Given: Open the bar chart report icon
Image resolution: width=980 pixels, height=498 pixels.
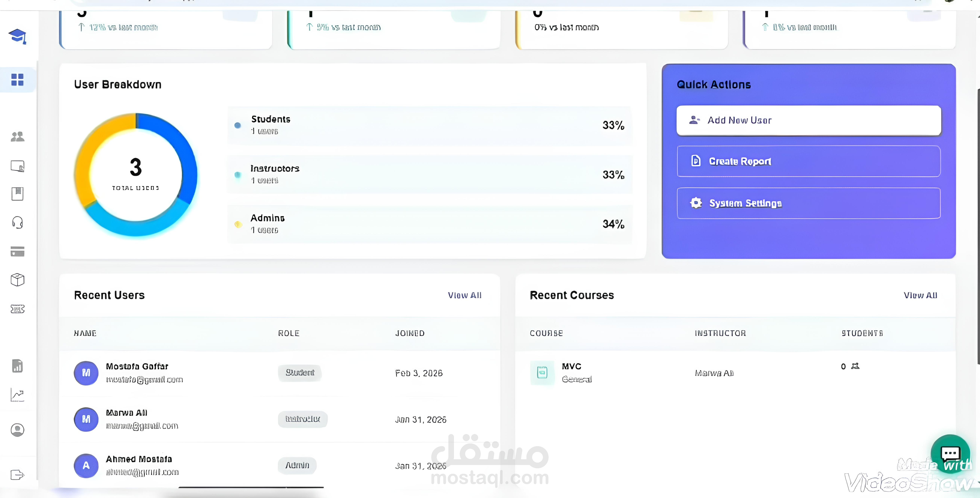Looking at the screenshot, I should pos(17,366).
